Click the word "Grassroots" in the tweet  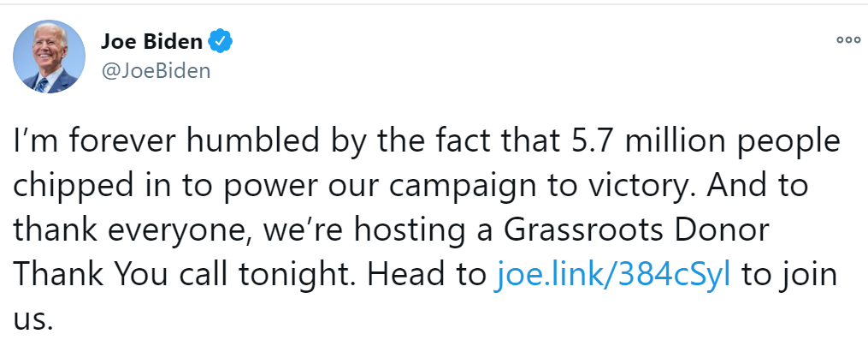point(584,229)
